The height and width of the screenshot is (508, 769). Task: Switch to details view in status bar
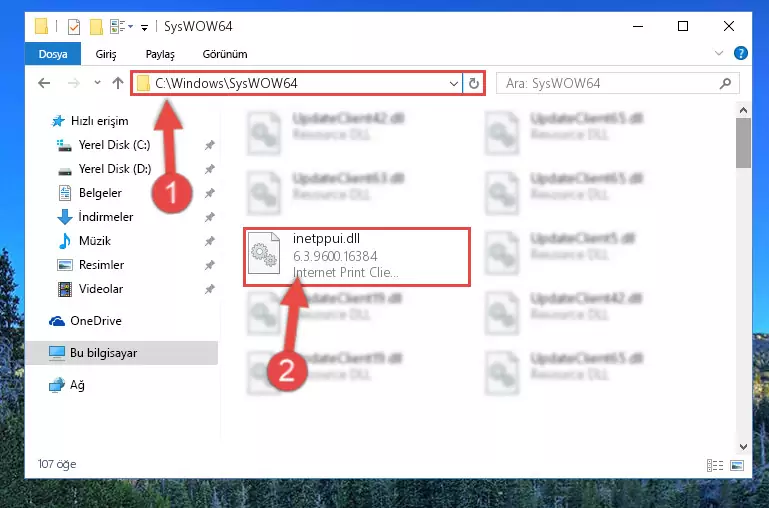[x=715, y=465]
